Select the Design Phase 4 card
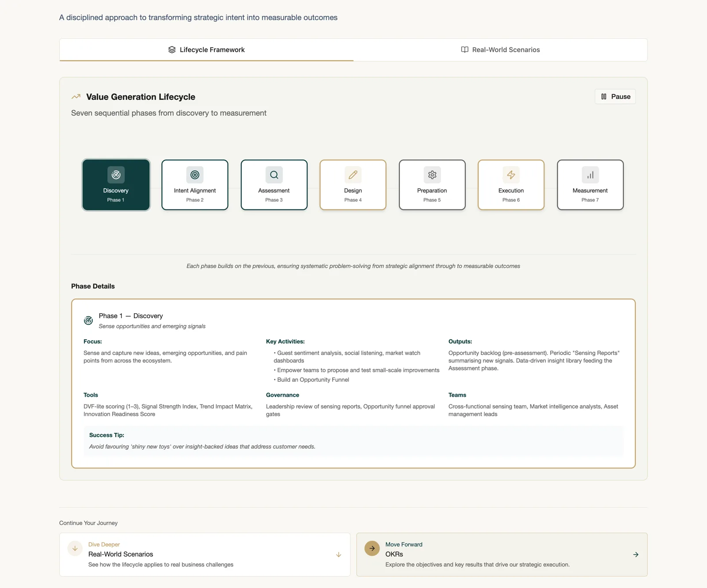Screen dimensions: 707x588 tap(353, 185)
